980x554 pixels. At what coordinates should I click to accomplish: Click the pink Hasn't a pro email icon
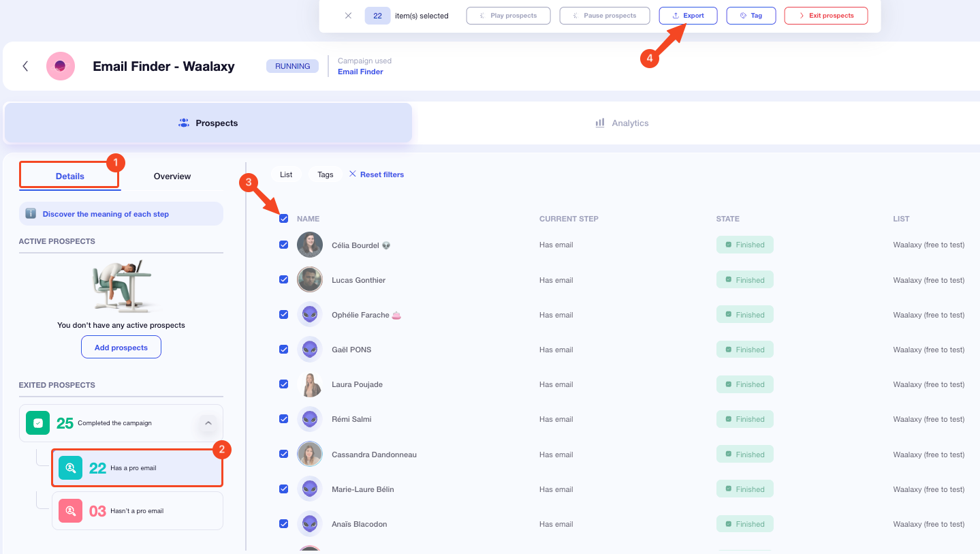(71, 510)
